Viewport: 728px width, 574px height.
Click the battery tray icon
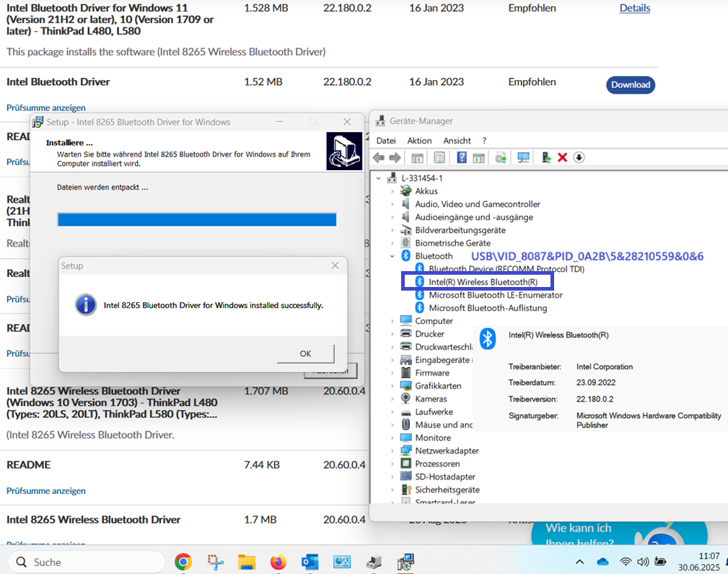[660, 562]
